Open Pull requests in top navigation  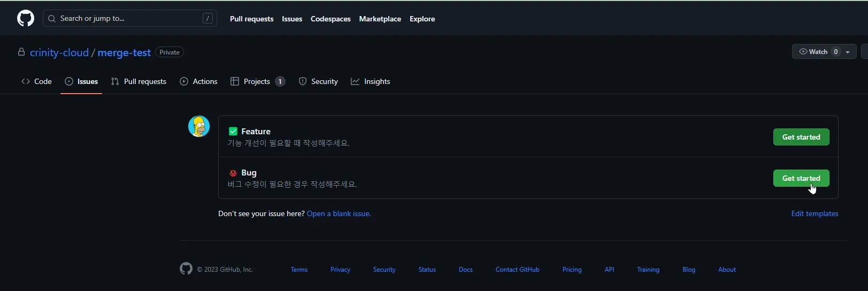point(251,19)
